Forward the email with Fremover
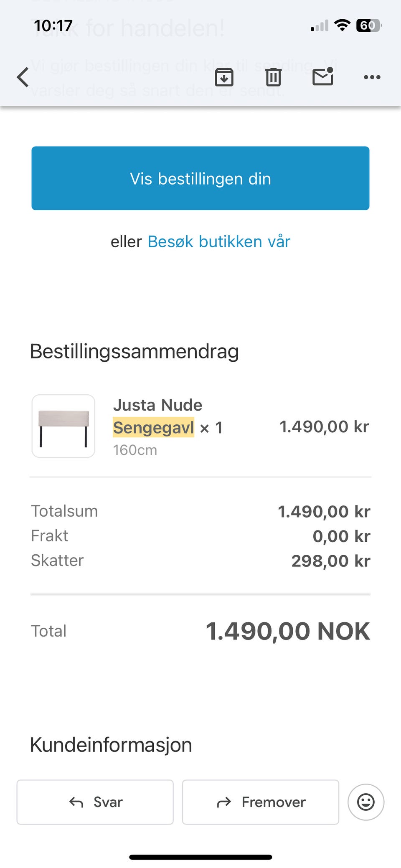This screenshot has width=401, height=868. click(x=261, y=802)
